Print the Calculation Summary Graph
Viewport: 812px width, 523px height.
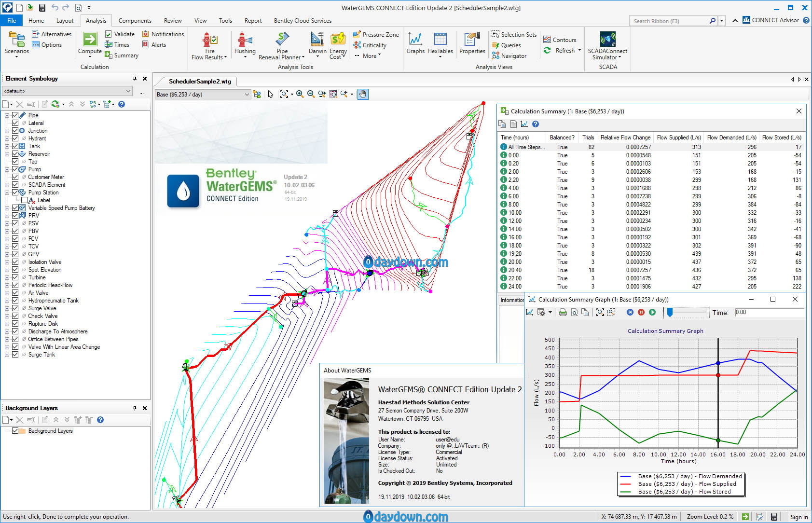(563, 313)
